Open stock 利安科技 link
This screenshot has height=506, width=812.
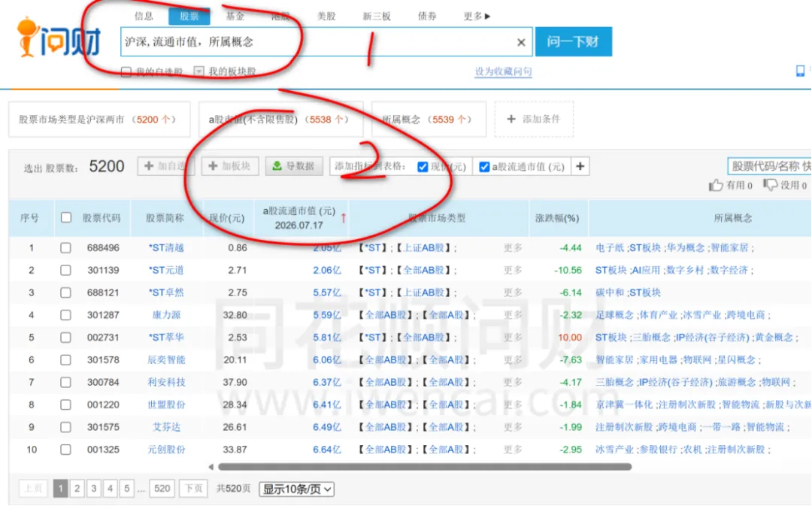[x=166, y=382]
